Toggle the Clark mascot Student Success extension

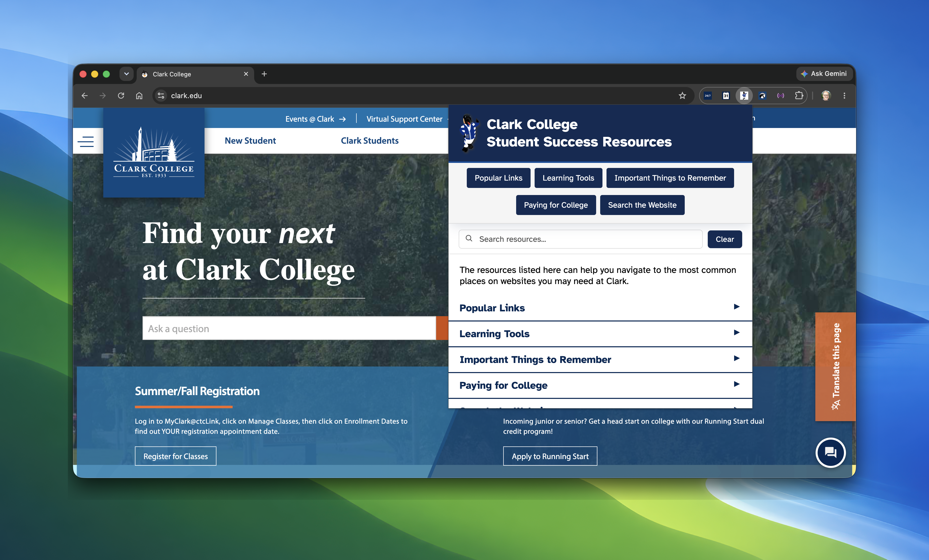[x=744, y=96]
